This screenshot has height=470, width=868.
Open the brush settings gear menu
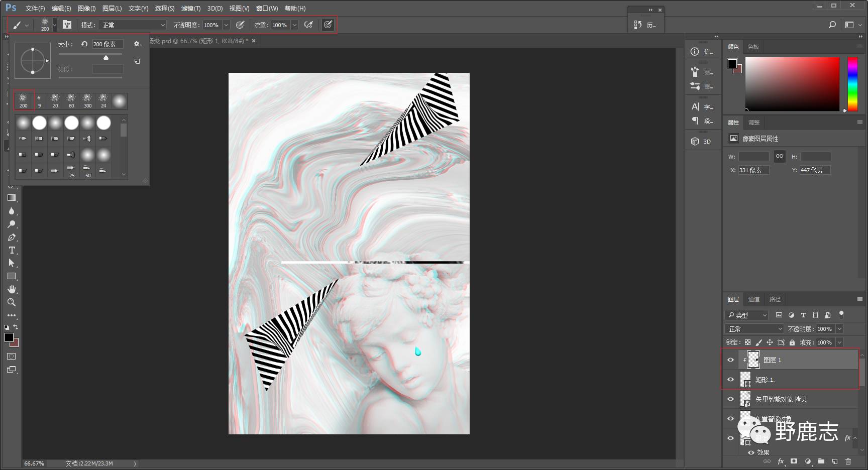pos(137,44)
